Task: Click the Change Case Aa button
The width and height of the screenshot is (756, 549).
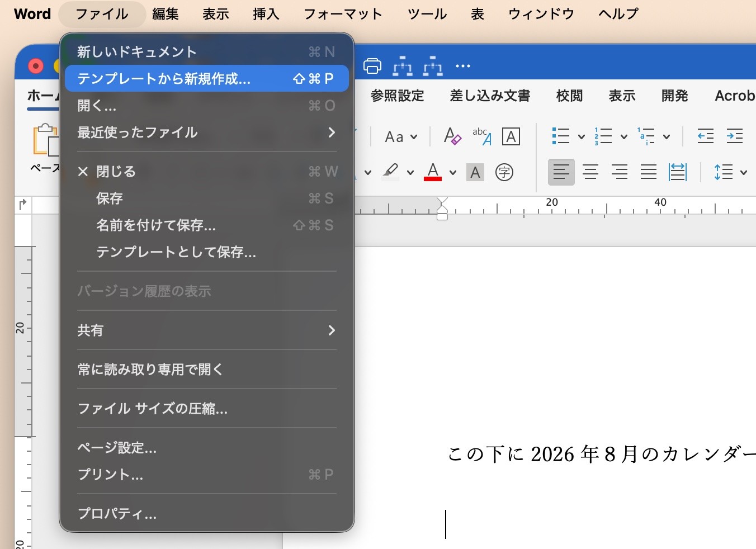Action: pyautogui.click(x=394, y=137)
